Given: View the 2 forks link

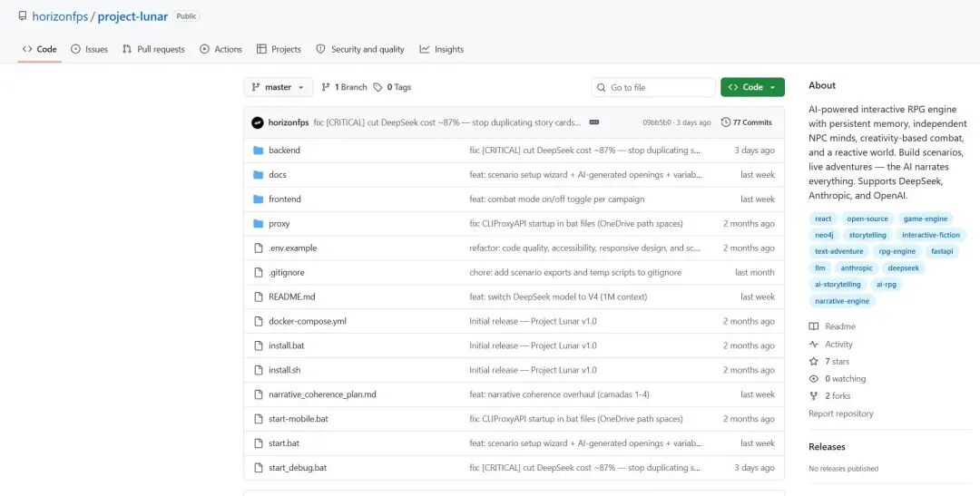Looking at the screenshot, I should pyautogui.click(x=830, y=396).
